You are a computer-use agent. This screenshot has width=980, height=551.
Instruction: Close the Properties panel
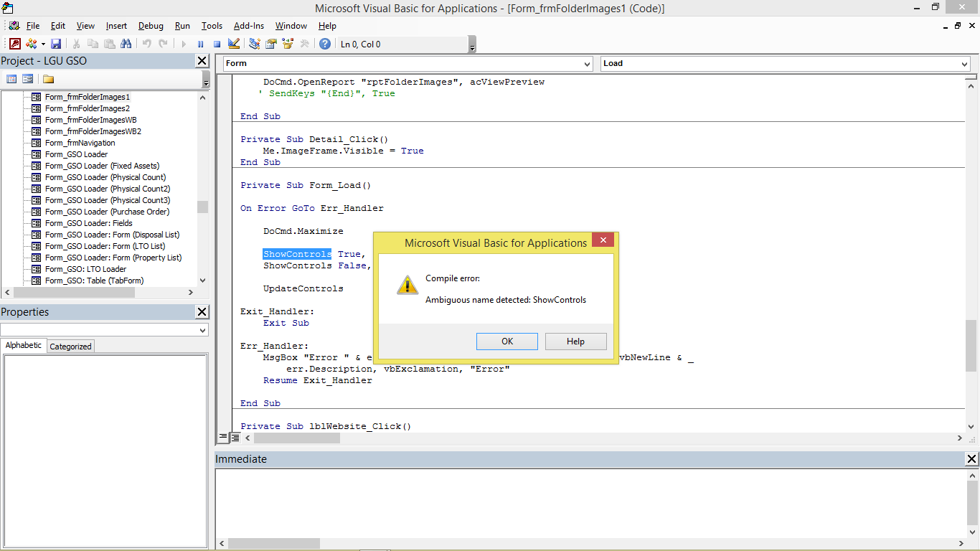[x=202, y=312]
